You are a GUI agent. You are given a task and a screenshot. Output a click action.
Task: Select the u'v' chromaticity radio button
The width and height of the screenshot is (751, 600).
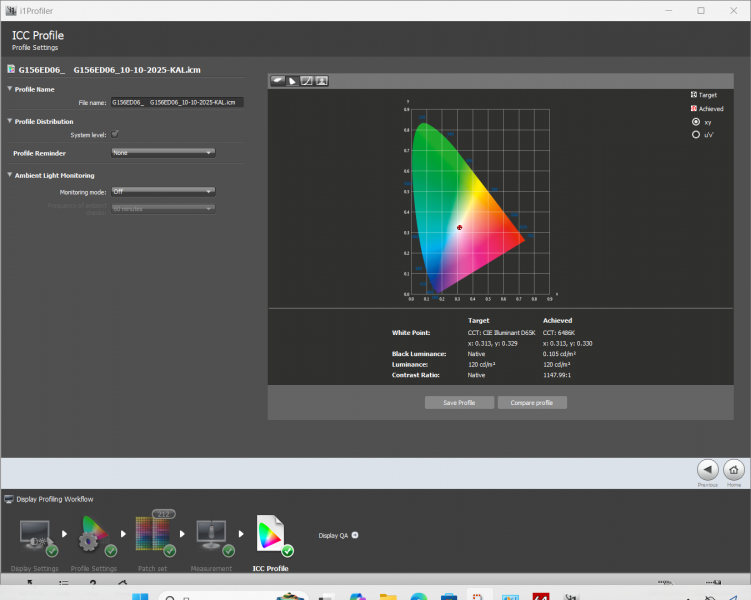(x=696, y=134)
